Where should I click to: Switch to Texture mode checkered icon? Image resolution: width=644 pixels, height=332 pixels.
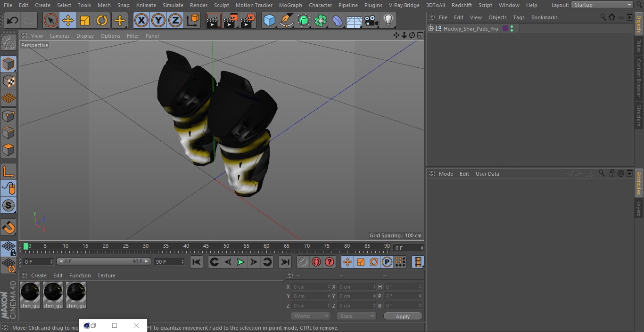[8, 81]
